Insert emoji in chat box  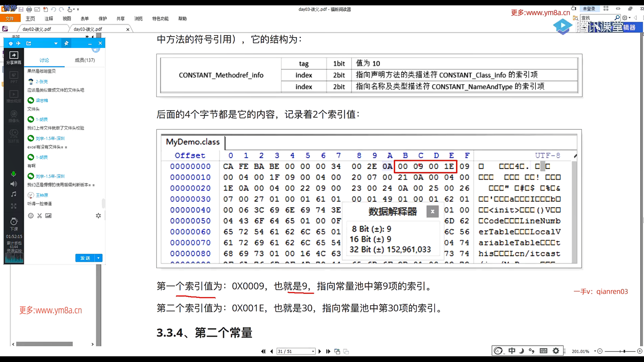tap(31, 216)
